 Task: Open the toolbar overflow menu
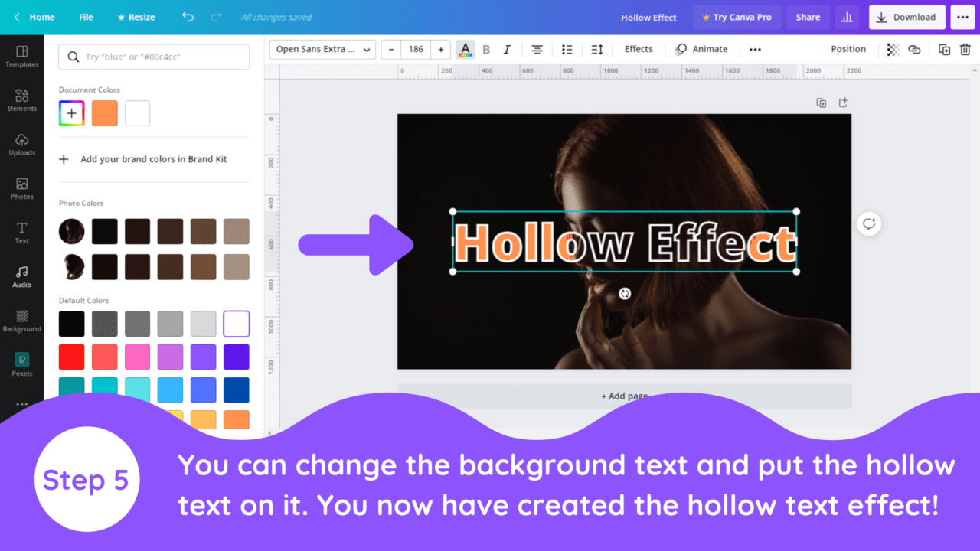pyautogui.click(x=755, y=49)
